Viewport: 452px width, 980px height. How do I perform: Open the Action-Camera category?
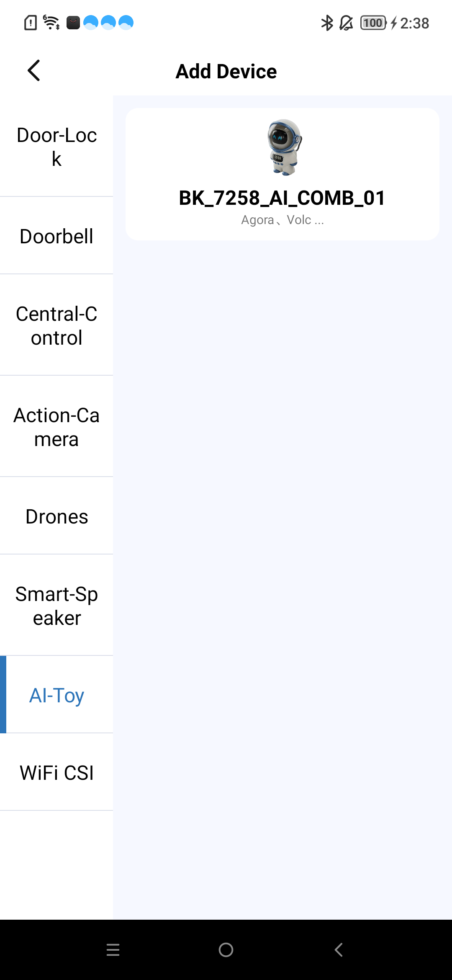coord(56,427)
